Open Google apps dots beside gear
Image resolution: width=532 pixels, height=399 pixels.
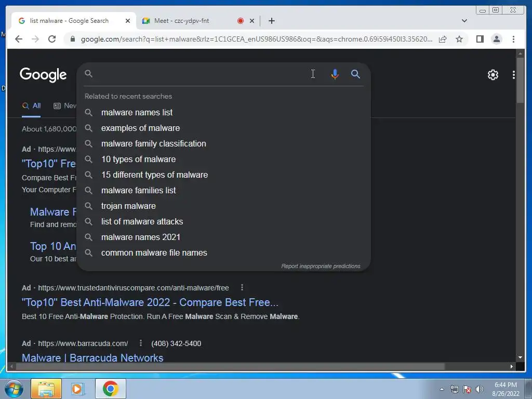tap(514, 75)
